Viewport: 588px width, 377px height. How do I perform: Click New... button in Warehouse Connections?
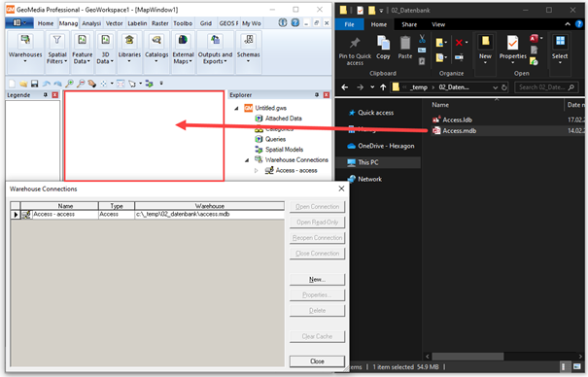(317, 280)
